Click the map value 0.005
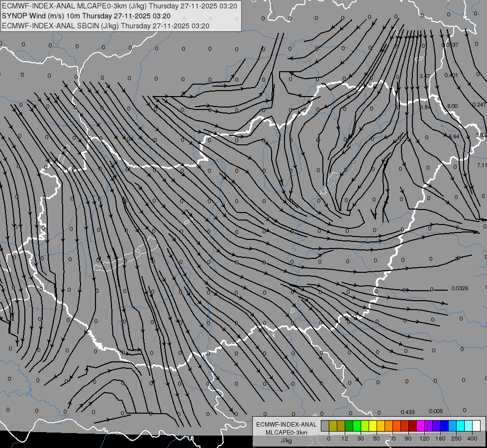Viewport: 487px width, 448px height. 436,411
